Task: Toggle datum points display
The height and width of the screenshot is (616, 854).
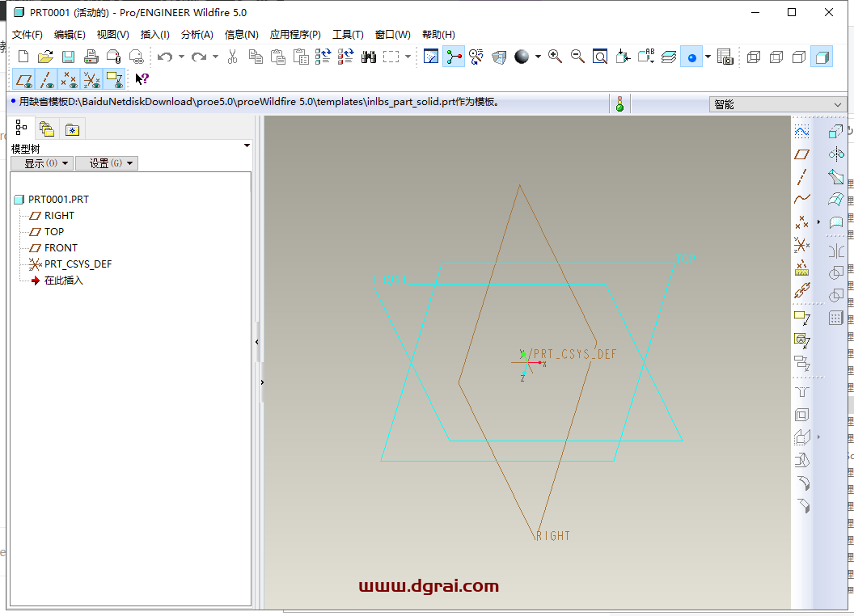Action: pyautogui.click(x=69, y=79)
